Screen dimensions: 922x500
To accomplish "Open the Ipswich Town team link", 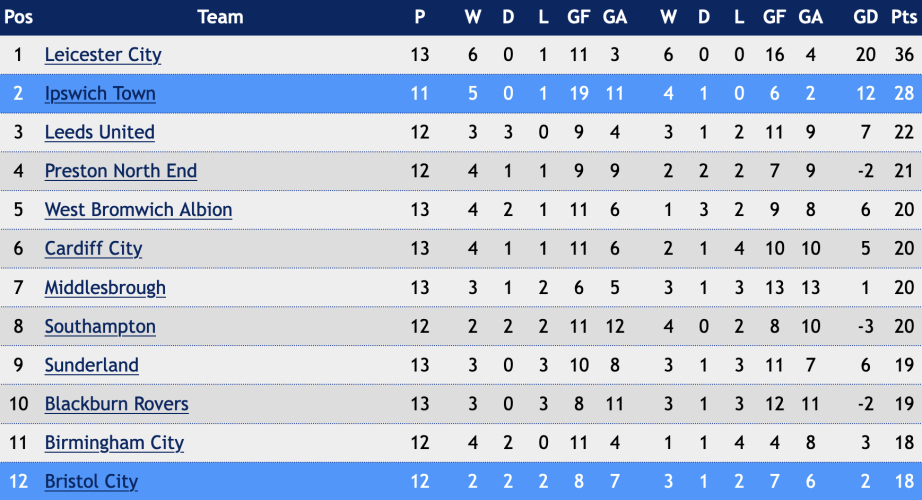I will pyautogui.click(x=100, y=94).
